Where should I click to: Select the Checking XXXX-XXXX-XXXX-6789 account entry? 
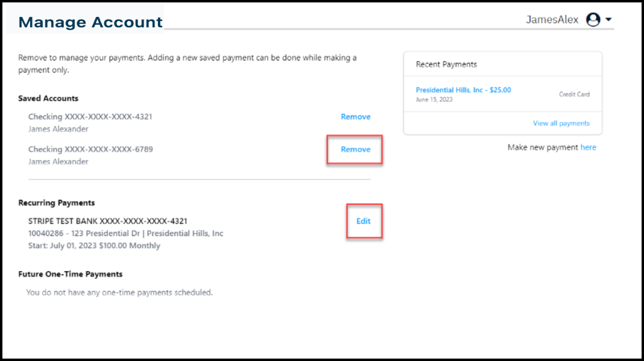[x=90, y=149]
